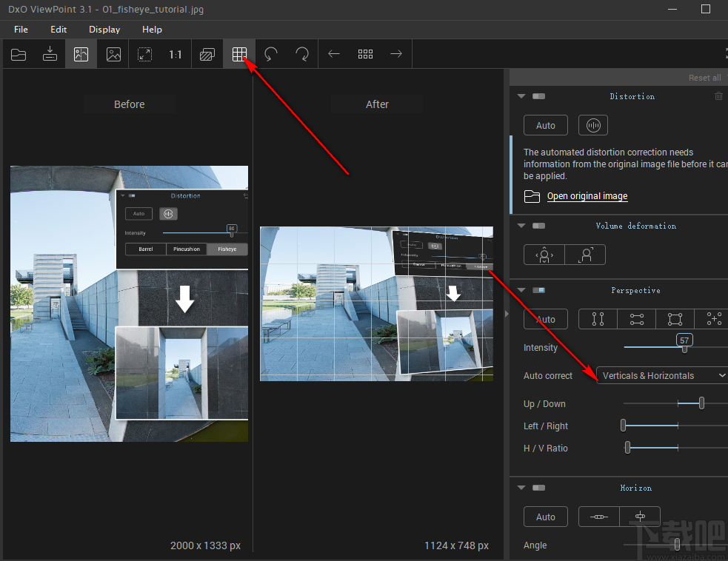Toggle side-by-side compare view icon
The image size is (728, 561).
tap(81, 54)
